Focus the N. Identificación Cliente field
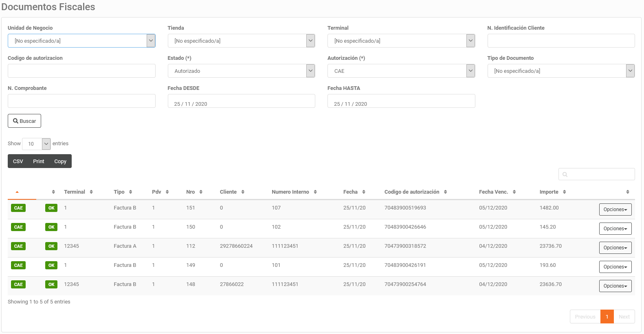644x334 pixels. [561, 41]
